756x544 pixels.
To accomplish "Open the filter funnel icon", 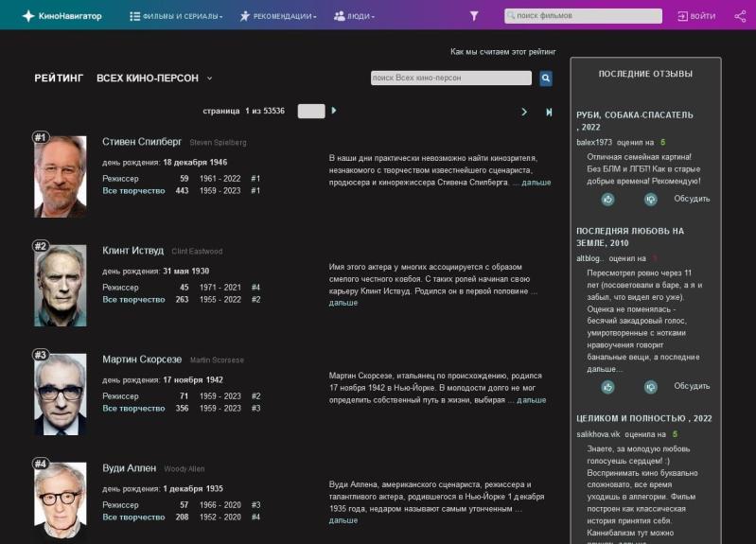I will (x=474, y=16).
